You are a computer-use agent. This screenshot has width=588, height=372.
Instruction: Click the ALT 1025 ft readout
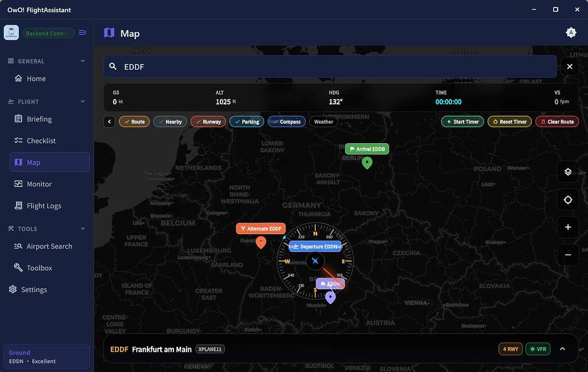226,98
